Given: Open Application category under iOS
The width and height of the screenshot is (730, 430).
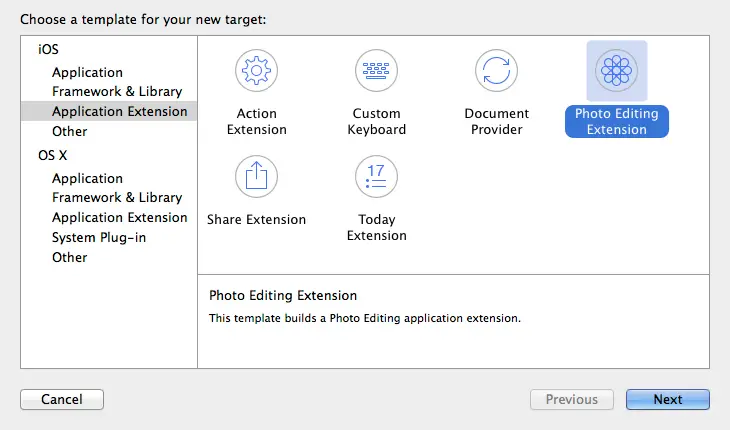Looking at the screenshot, I should 87,72.
